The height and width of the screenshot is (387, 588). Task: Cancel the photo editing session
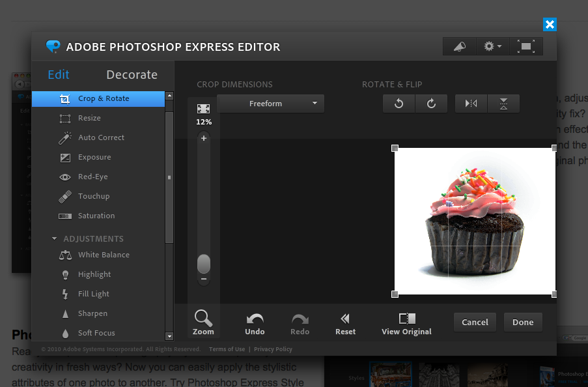pos(475,322)
